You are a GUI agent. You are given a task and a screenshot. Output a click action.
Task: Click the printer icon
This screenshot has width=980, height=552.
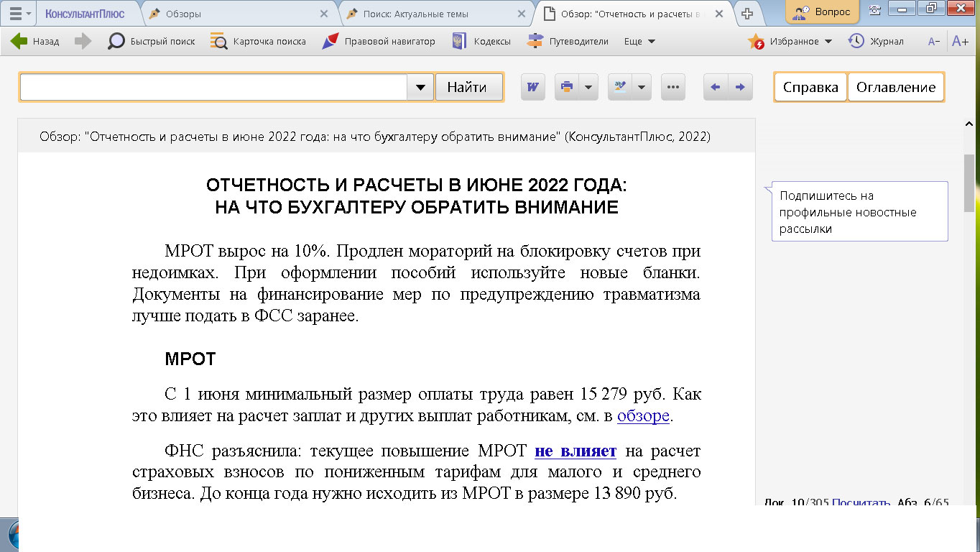567,87
